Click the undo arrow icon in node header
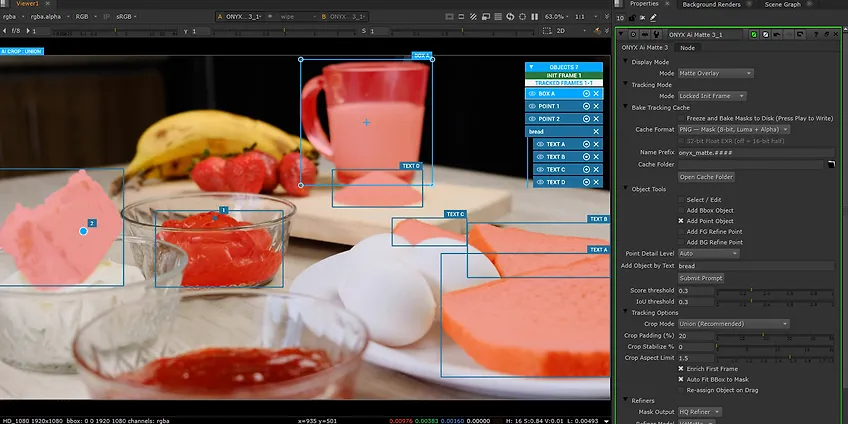The height and width of the screenshot is (424, 848). pyautogui.click(x=777, y=35)
